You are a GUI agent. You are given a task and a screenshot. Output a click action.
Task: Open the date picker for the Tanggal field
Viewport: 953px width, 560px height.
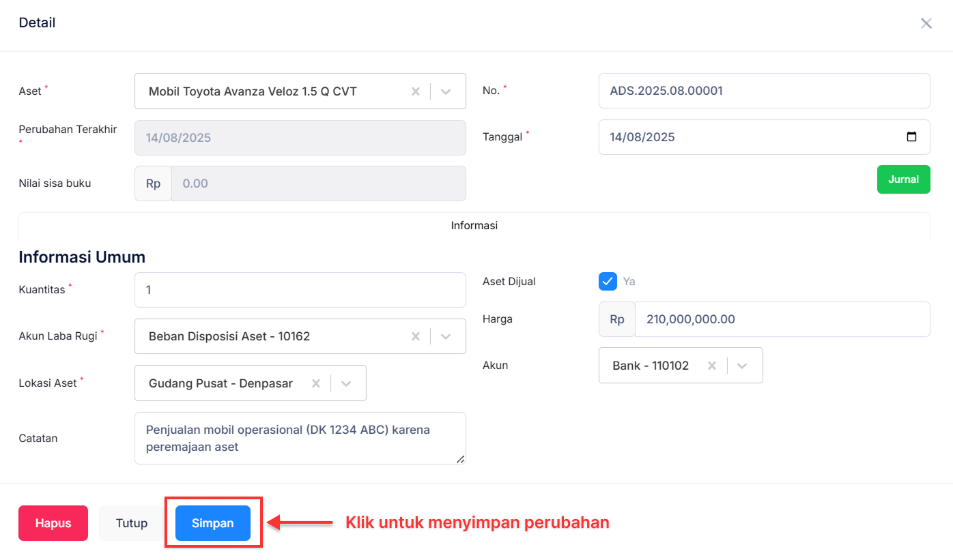(x=911, y=136)
